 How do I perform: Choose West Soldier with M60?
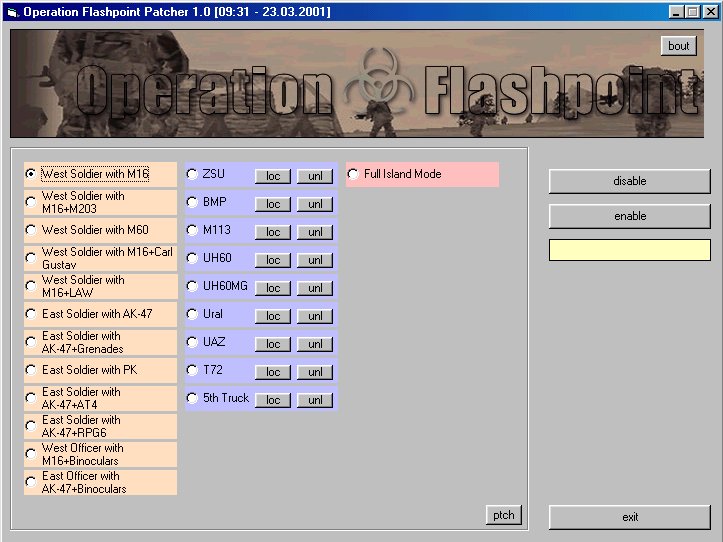click(x=100, y=230)
